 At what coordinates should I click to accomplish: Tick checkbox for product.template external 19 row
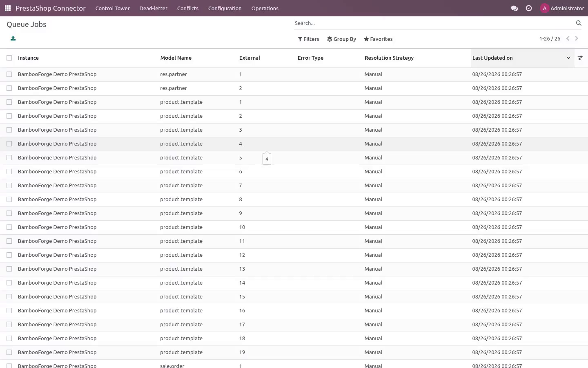click(9, 352)
